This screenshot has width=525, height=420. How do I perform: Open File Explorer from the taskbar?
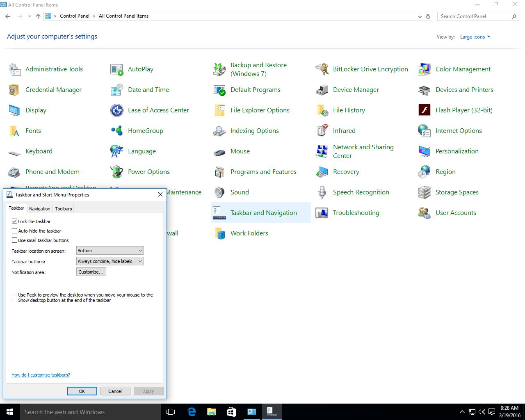211,412
